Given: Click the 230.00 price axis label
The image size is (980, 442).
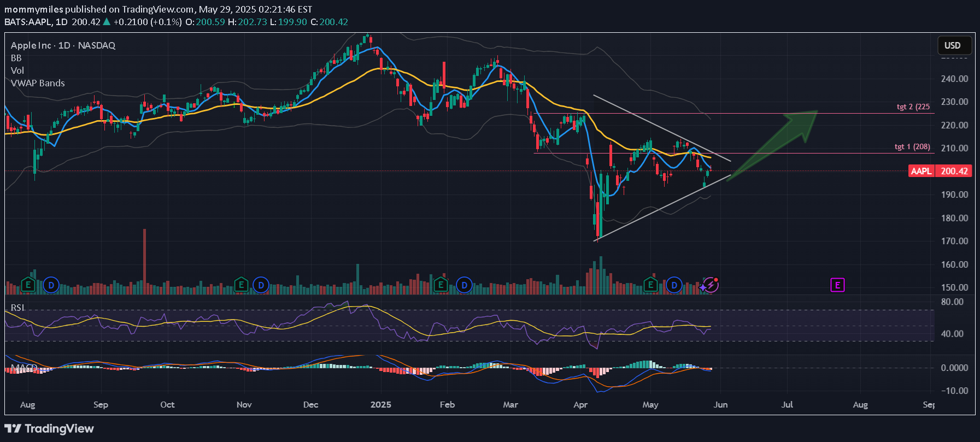Looking at the screenshot, I should 954,102.
